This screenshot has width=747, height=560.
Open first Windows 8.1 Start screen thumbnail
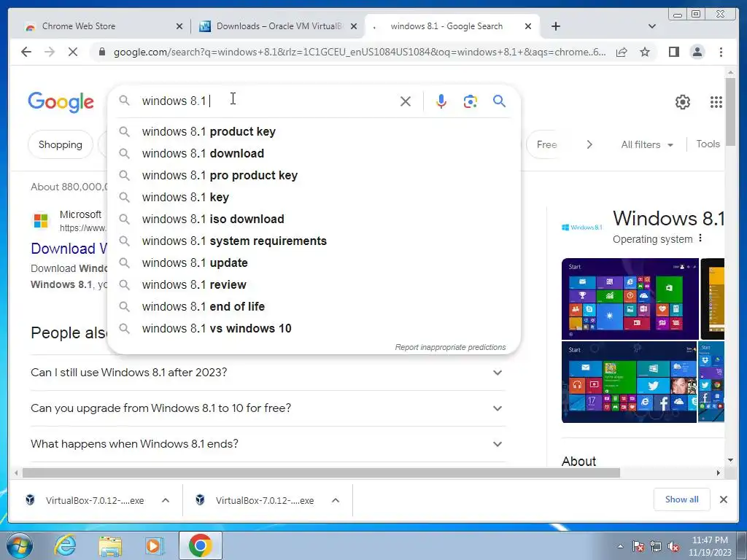[630, 298]
